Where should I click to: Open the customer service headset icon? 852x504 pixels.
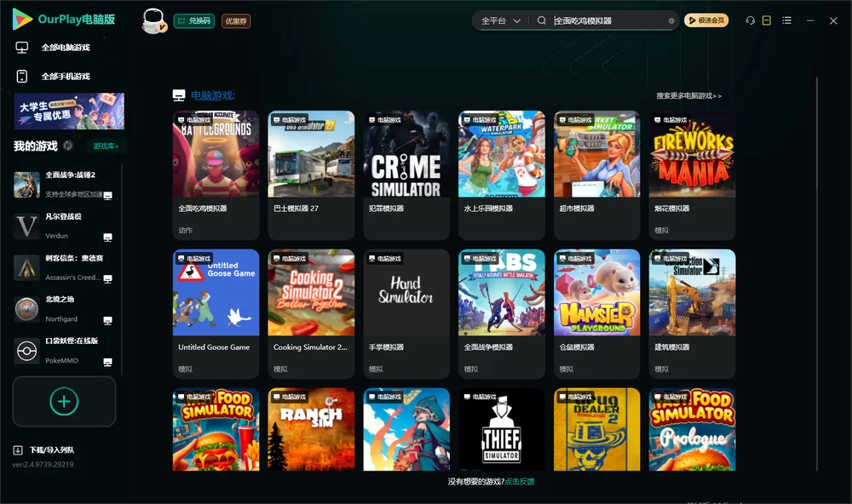pos(750,20)
